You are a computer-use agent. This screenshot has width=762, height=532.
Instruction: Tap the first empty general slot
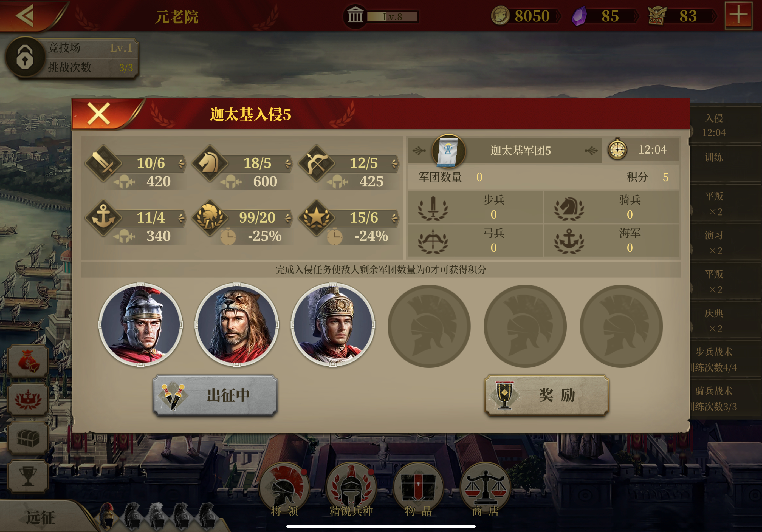[x=429, y=326]
